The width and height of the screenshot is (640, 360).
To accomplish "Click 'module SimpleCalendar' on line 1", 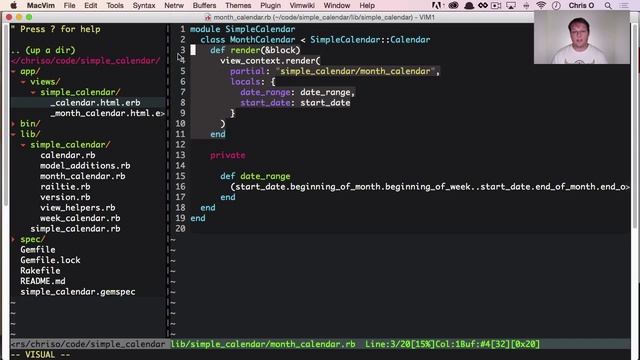I will pos(242,29).
